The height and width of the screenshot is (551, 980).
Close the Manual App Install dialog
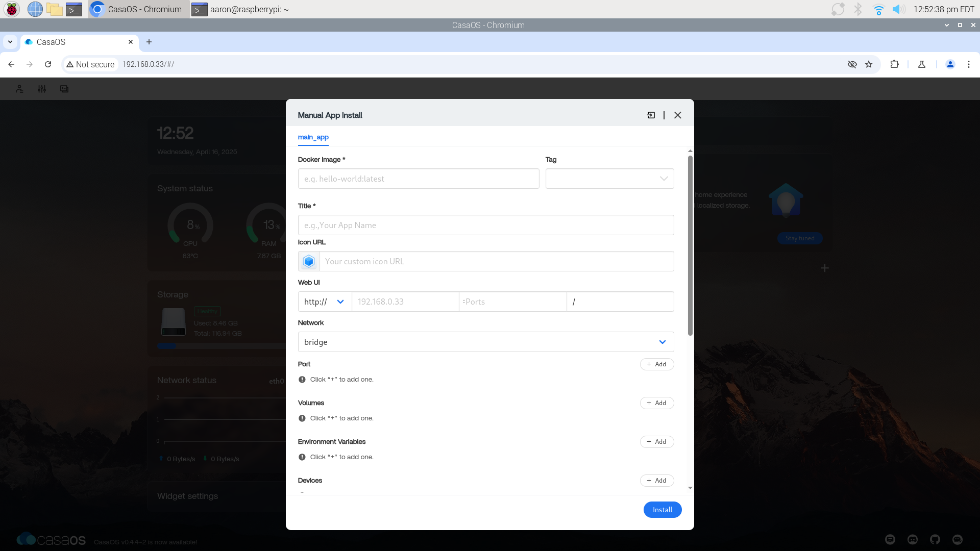678,115
